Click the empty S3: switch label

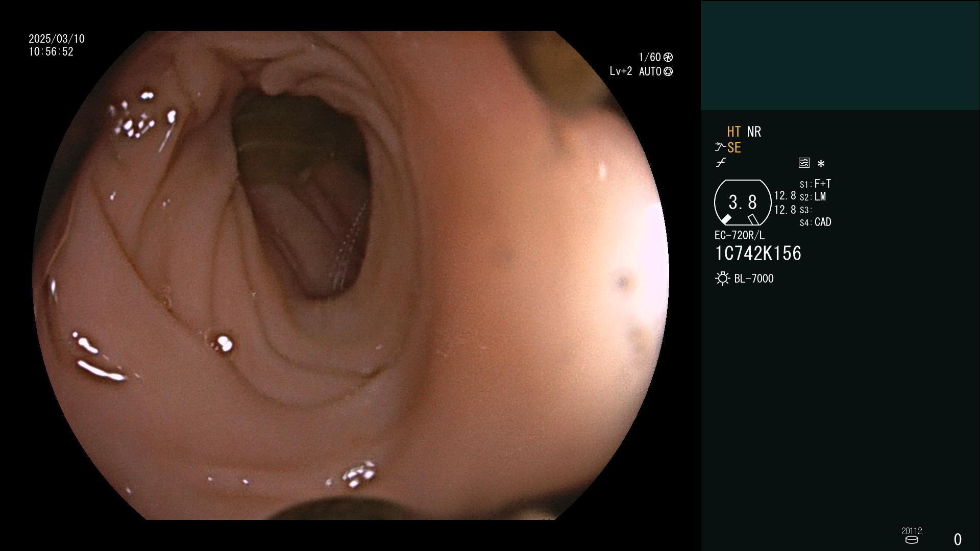point(806,210)
